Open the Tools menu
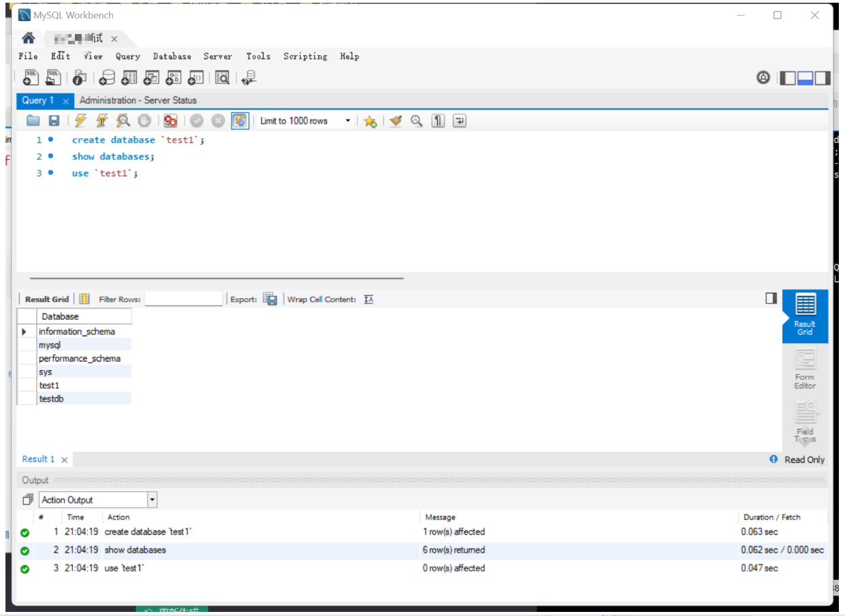 click(x=259, y=56)
